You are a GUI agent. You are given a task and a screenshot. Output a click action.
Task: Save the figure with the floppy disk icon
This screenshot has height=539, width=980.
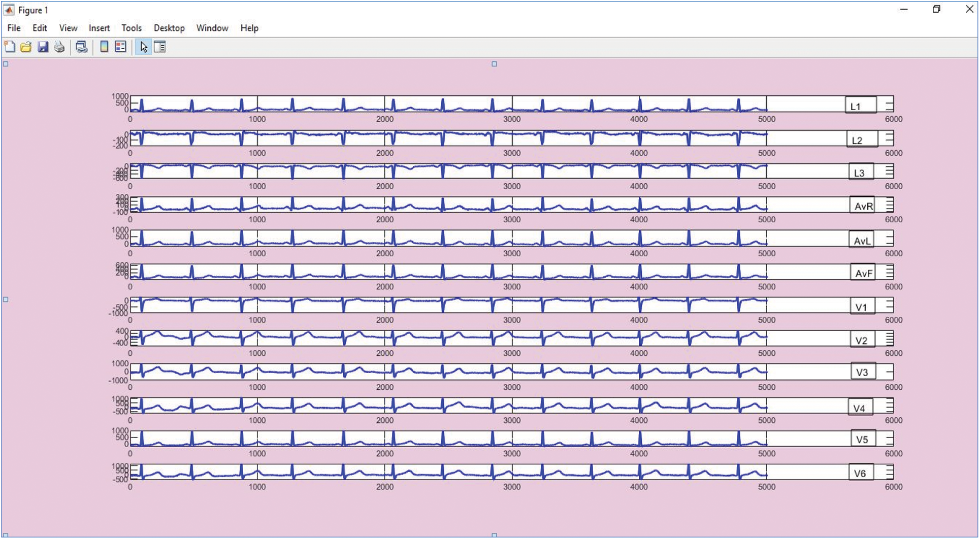[x=43, y=47]
